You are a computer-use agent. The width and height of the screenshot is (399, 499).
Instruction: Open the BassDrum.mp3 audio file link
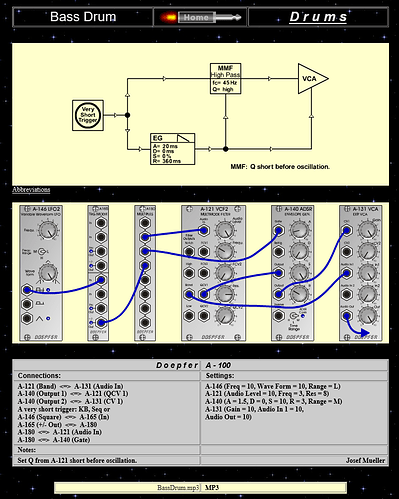pyautogui.click(x=178, y=488)
